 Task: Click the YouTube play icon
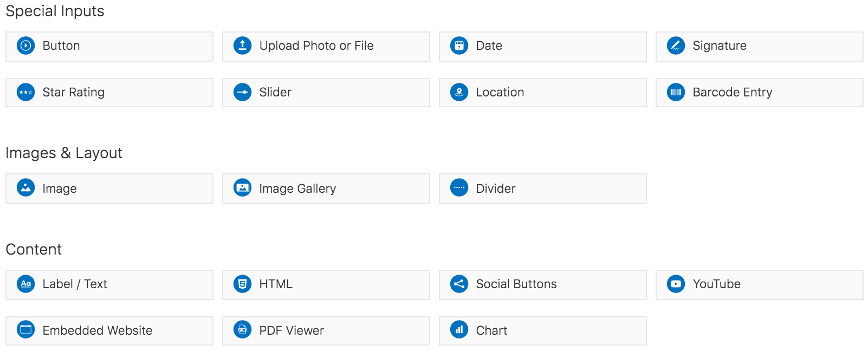tap(676, 284)
